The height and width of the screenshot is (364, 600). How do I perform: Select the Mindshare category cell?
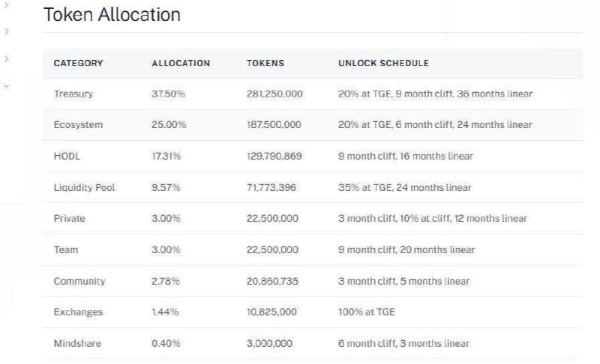(x=79, y=344)
